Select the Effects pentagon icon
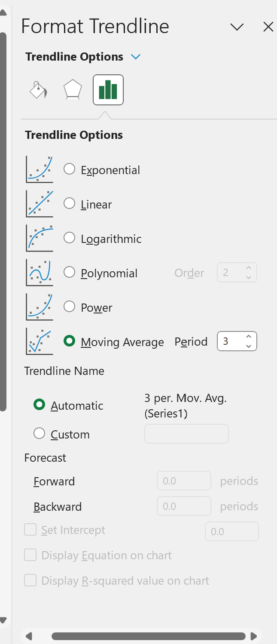This screenshot has height=644, width=277. coord(72,90)
